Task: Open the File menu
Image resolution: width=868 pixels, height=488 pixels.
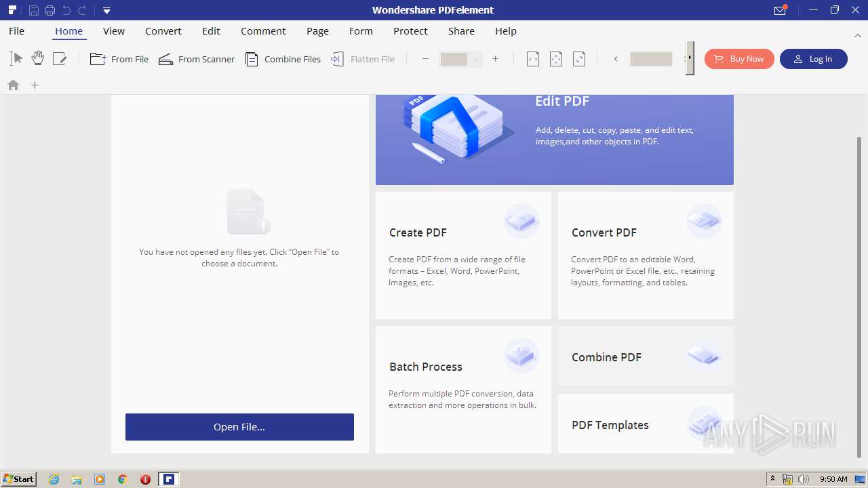Action: 16,31
